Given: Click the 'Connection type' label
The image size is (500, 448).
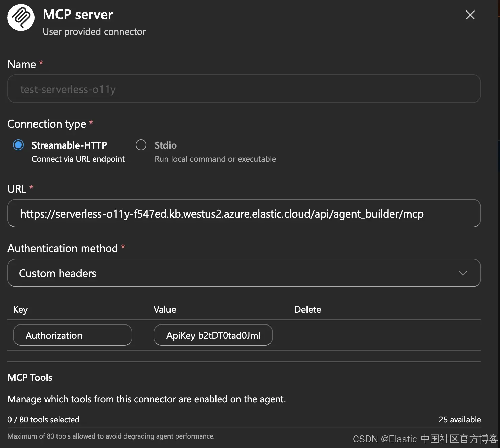Looking at the screenshot, I should click(47, 124).
